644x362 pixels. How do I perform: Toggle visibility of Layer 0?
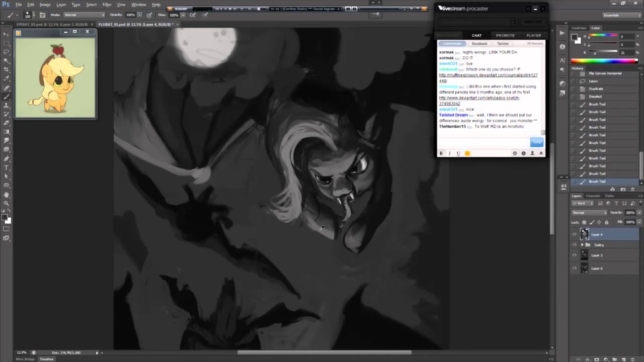(574, 268)
